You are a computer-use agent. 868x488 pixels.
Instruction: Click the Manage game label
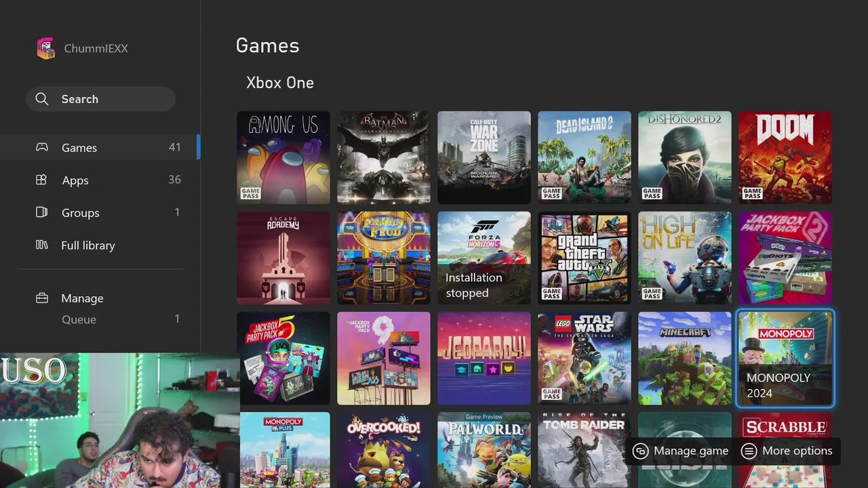(x=691, y=451)
